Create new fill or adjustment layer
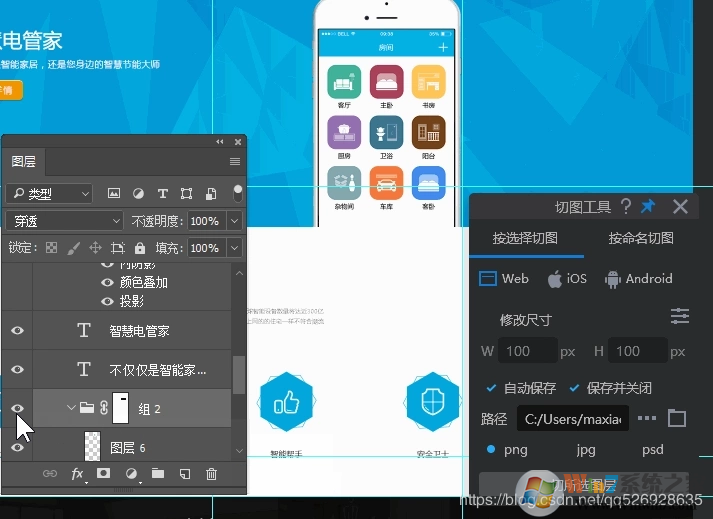 click(x=131, y=474)
